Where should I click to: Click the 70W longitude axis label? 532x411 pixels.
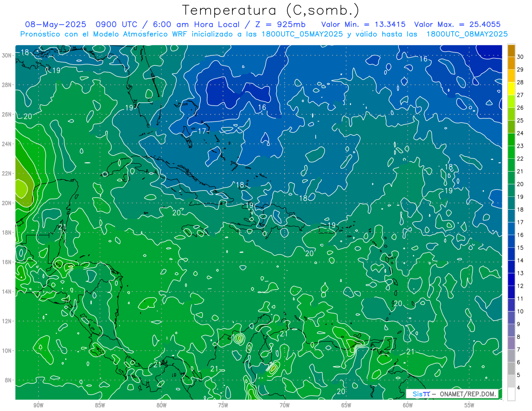pos(285,405)
